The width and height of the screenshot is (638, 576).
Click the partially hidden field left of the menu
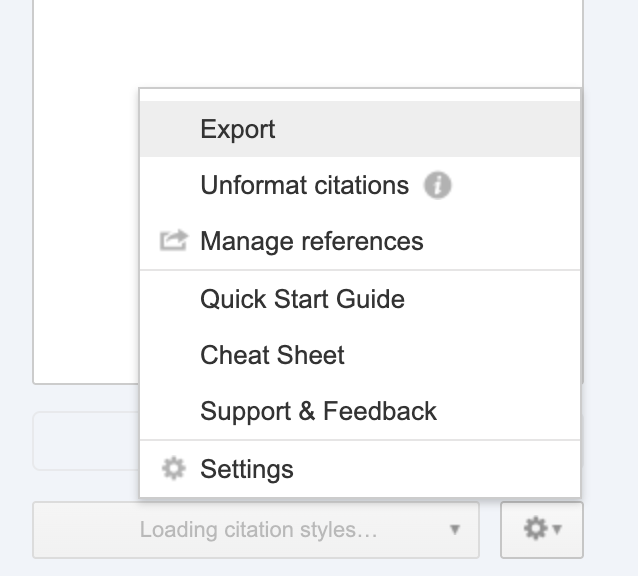click(85, 440)
